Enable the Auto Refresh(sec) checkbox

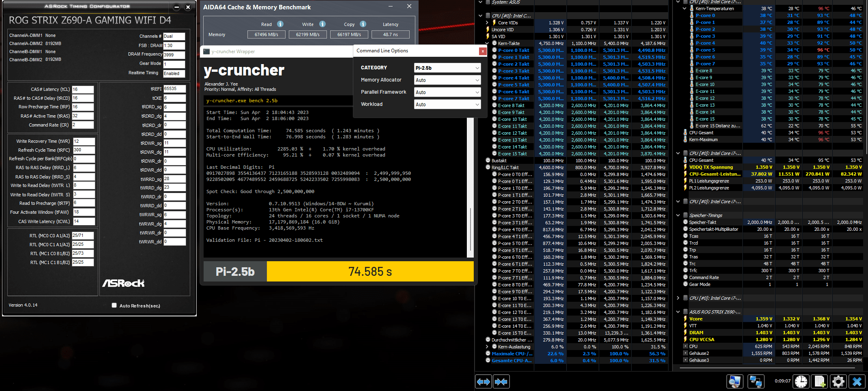pyautogui.click(x=114, y=305)
